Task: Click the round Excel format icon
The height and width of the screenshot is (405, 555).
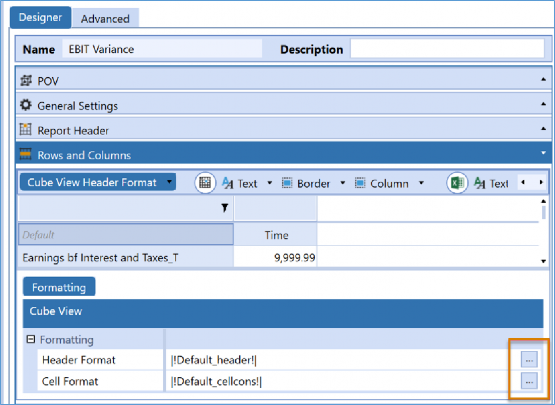Action: (x=457, y=183)
